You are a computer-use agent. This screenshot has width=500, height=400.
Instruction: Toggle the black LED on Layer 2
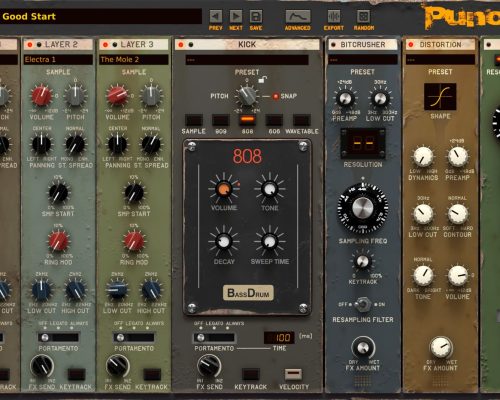click(x=39, y=45)
